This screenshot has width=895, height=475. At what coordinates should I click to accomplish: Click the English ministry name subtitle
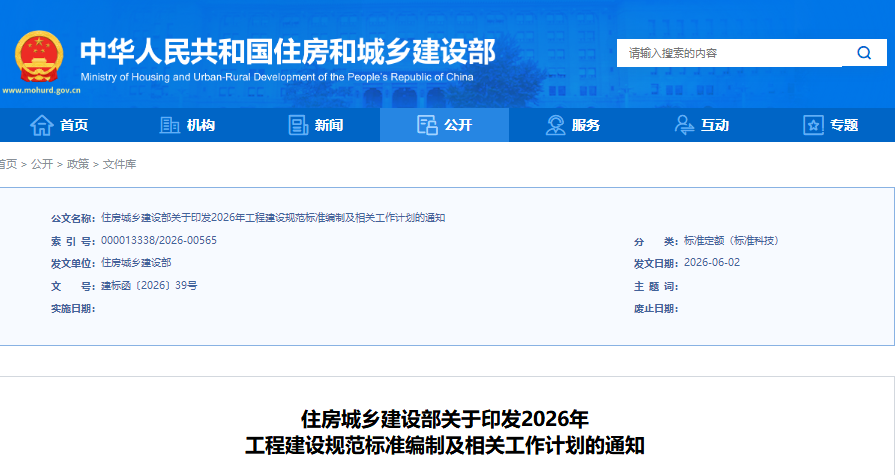[277, 77]
